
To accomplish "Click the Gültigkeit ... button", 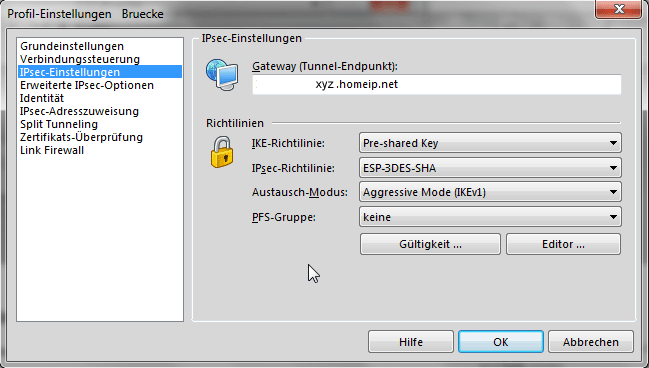I will 430,244.
